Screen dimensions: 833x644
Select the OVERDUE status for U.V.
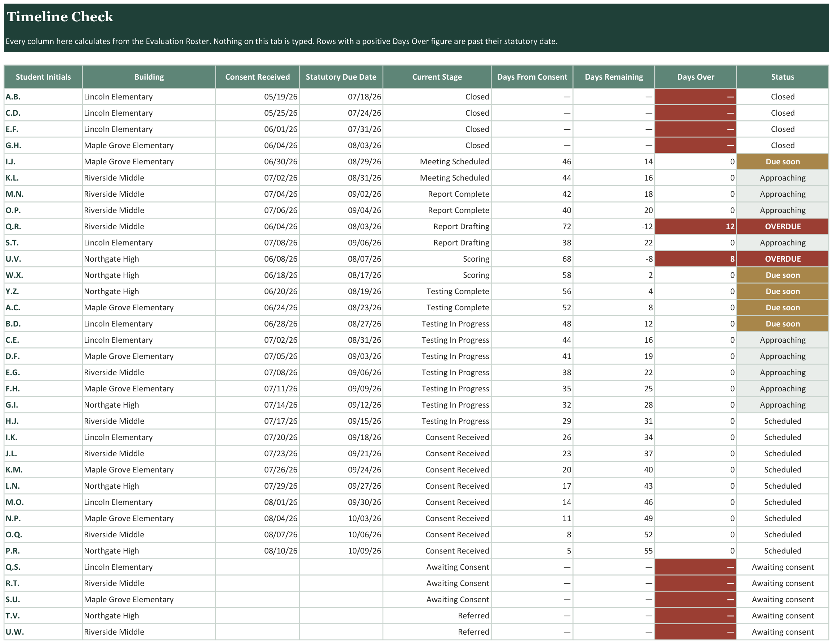pos(783,259)
